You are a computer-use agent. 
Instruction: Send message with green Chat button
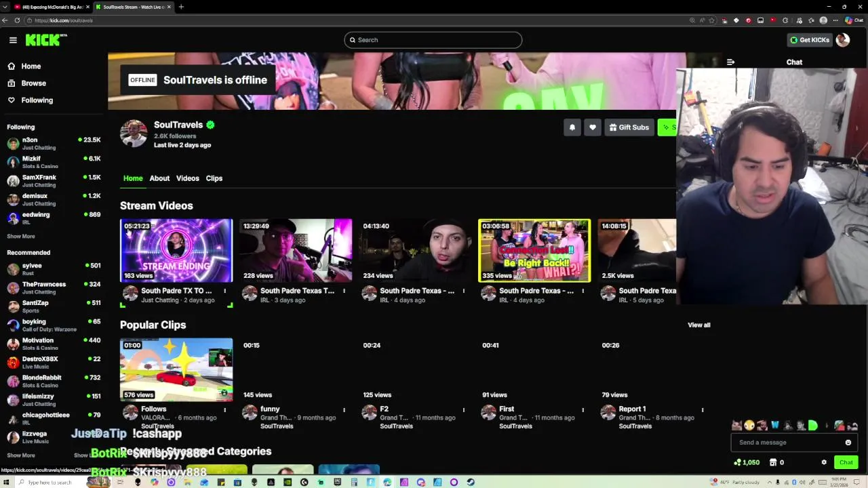tap(846, 462)
